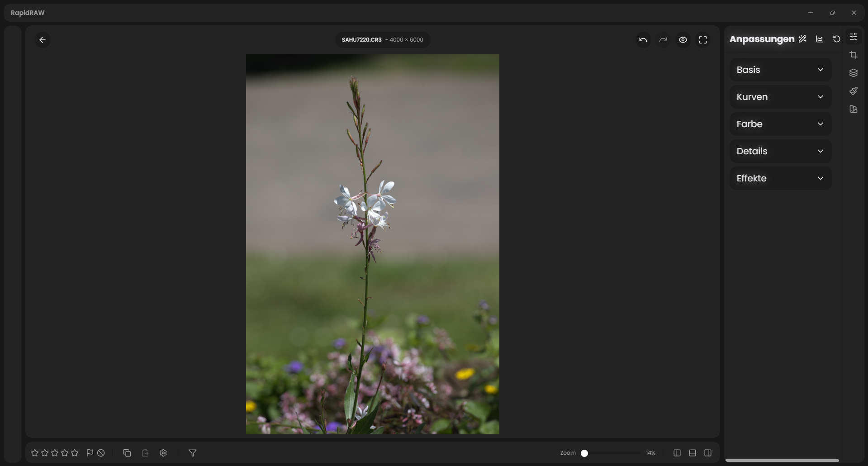Expand the Effekte section
Screen dimensions: 868x466
tap(781, 178)
